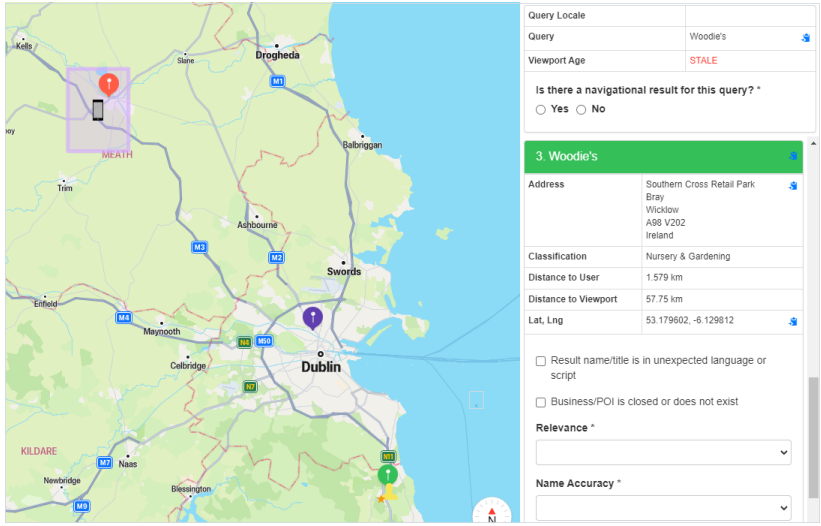Click the results panel scrollbar thumb
Image resolution: width=821 pixels, height=526 pixels.
click(x=813, y=437)
